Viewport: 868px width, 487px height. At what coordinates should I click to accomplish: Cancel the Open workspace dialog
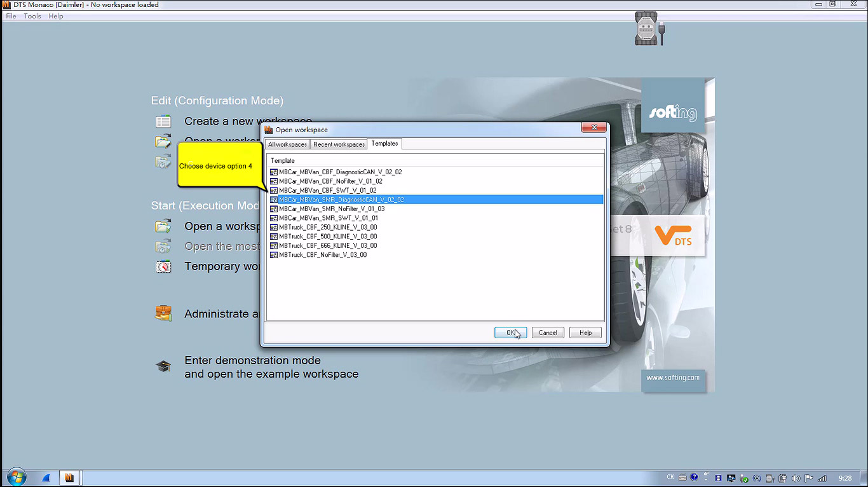pyautogui.click(x=548, y=333)
